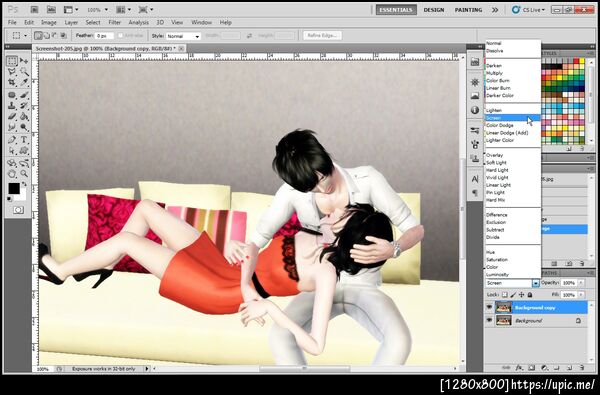Choose Add to selection mode

(x=47, y=36)
